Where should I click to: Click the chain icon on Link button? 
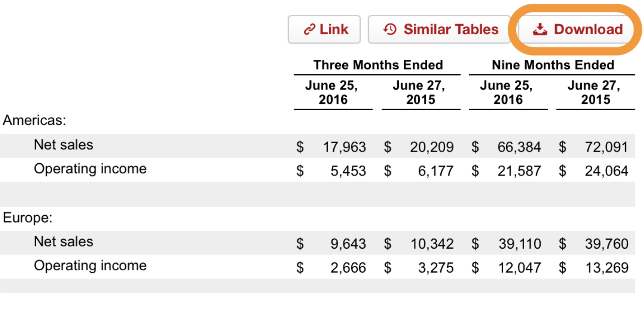[309, 30]
